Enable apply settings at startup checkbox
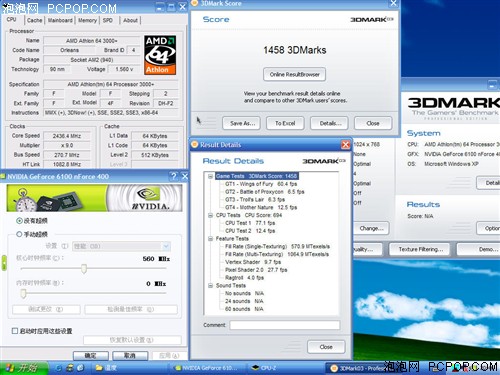The width and height of the screenshot is (500, 375). click(15, 331)
